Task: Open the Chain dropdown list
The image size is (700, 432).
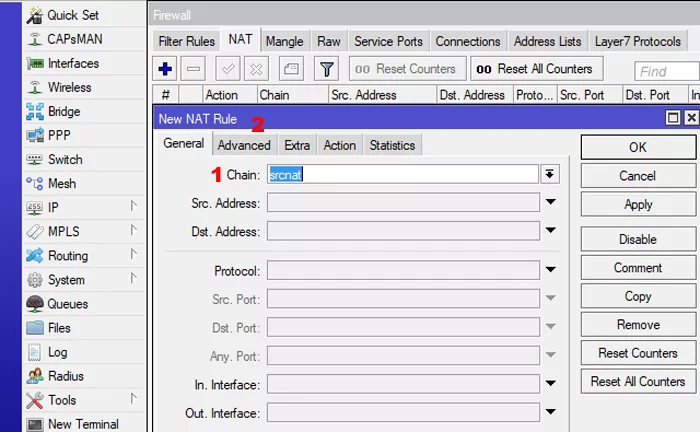Action: pyautogui.click(x=550, y=174)
